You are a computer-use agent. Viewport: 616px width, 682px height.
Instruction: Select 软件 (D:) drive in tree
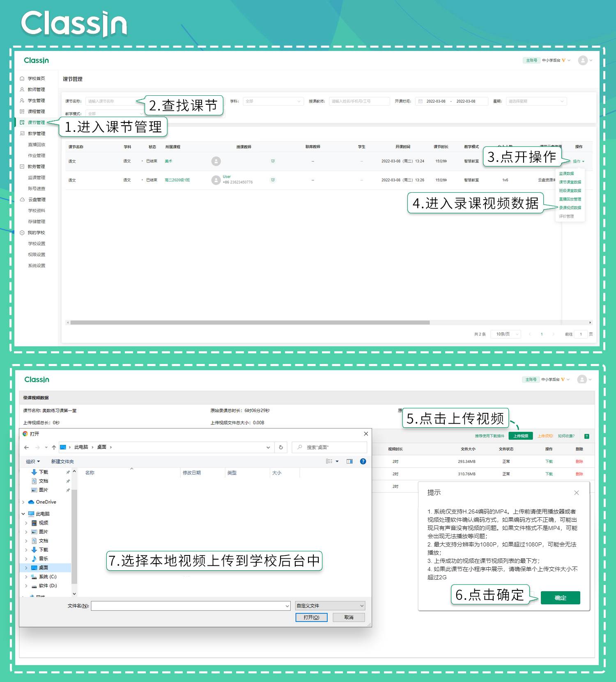pos(48,586)
